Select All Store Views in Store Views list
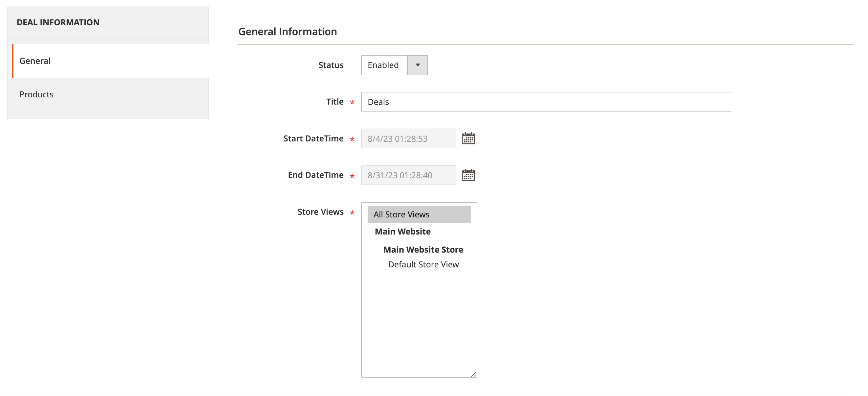 coord(419,214)
